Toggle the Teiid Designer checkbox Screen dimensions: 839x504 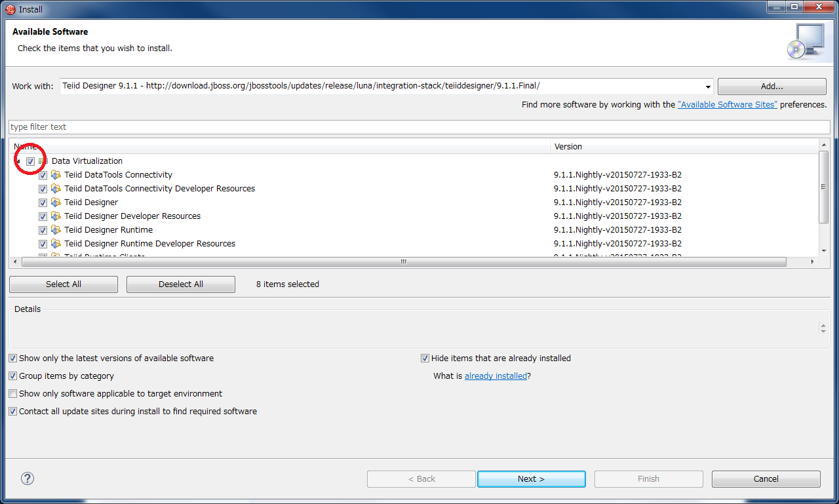click(x=43, y=203)
